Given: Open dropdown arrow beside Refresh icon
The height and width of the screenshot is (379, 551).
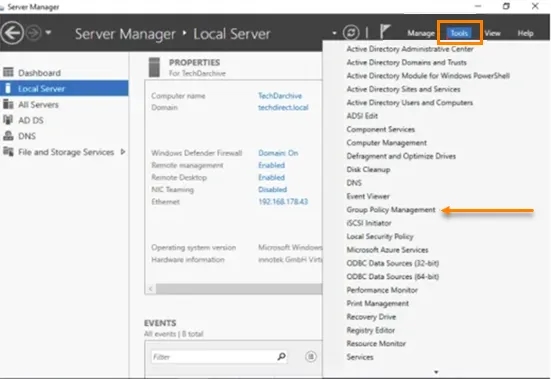Looking at the screenshot, I should [x=334, y=33].
